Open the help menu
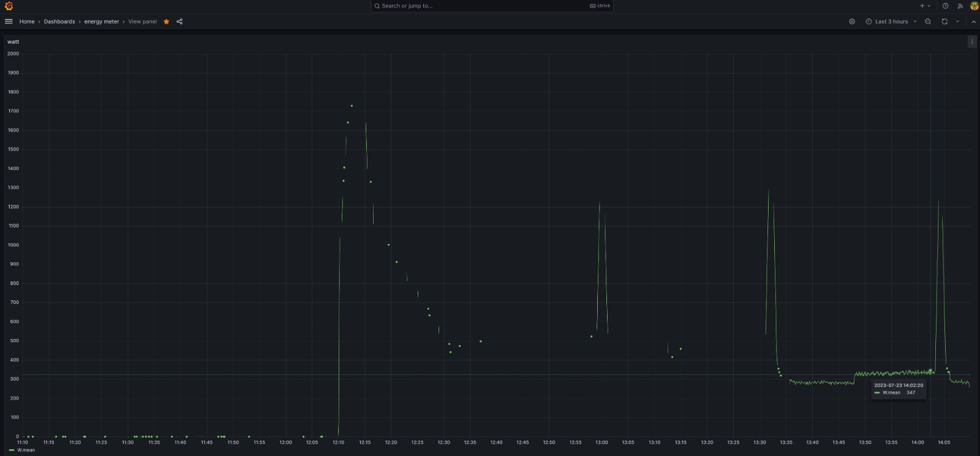 945,6
